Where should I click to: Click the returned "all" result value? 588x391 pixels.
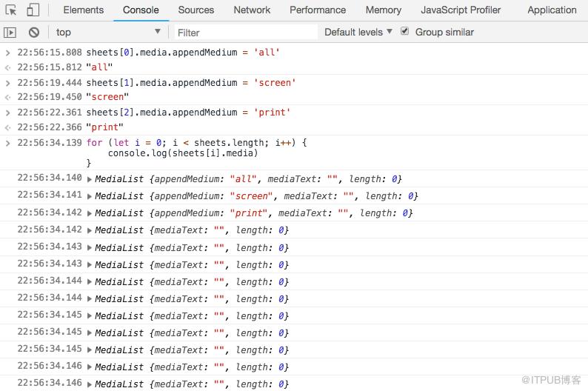pyautogui.click(x=99, y=67)
